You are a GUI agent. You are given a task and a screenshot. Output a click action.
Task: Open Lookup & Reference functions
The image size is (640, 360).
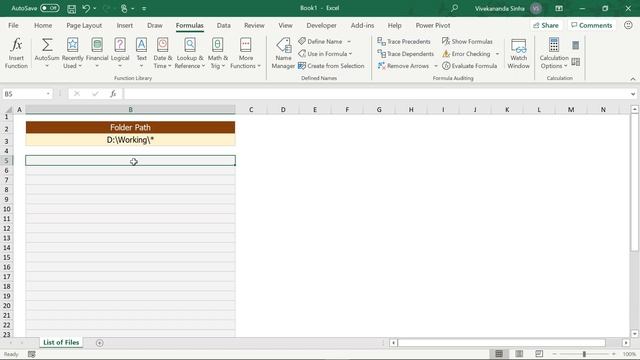190,53
